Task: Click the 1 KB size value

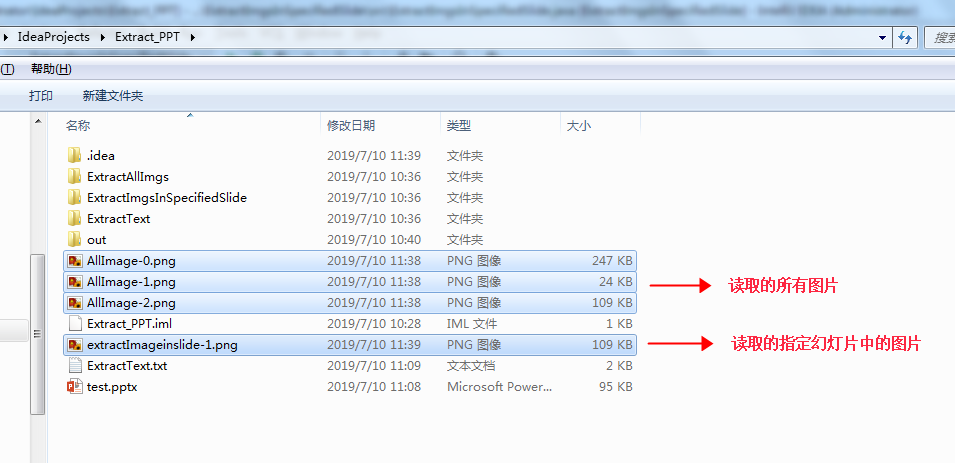Action: click(x=619, y=323)
